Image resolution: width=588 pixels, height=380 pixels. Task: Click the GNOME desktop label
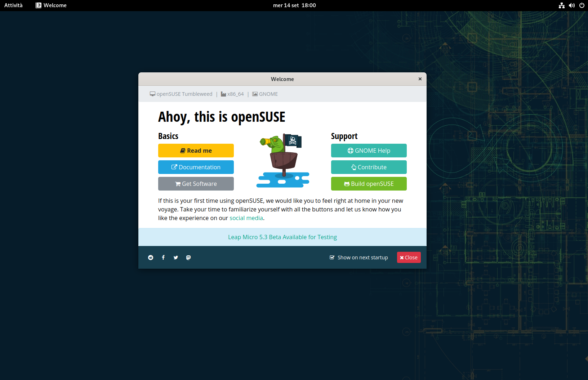tap(265, 94)
